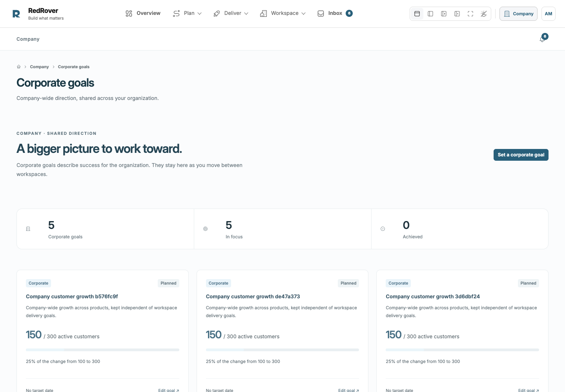
Task: Click the RedRover logo icon
Action: 16,14
